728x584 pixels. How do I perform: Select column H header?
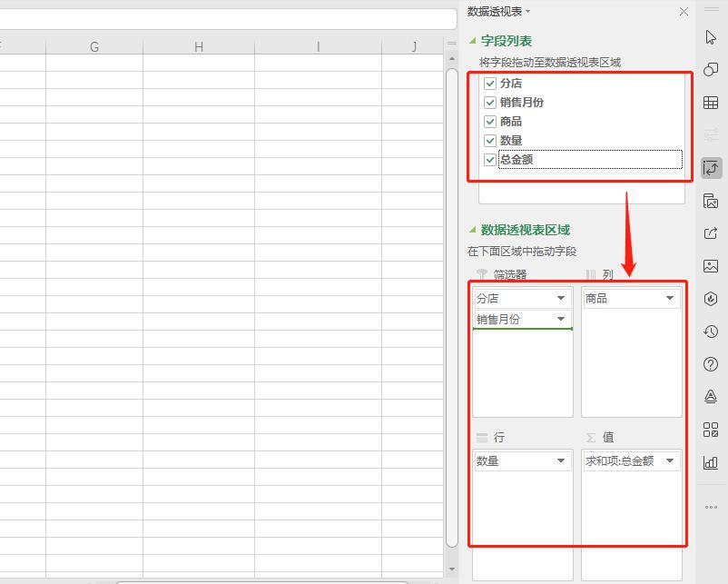199,46
